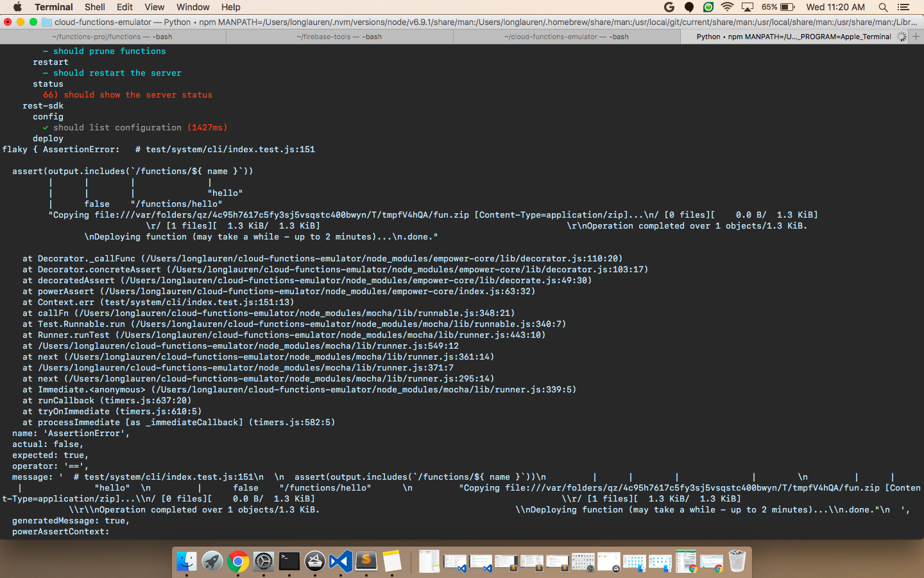Image resolution: width=924 pixels, height=578 pixels.
Task: Click the black speech bubble menu bar icon
Action: [x=689, y=7]
